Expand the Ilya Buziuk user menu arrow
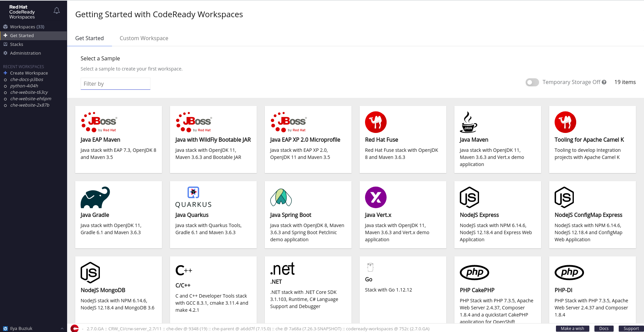The image size is (644, 332). tap(62, 329)
